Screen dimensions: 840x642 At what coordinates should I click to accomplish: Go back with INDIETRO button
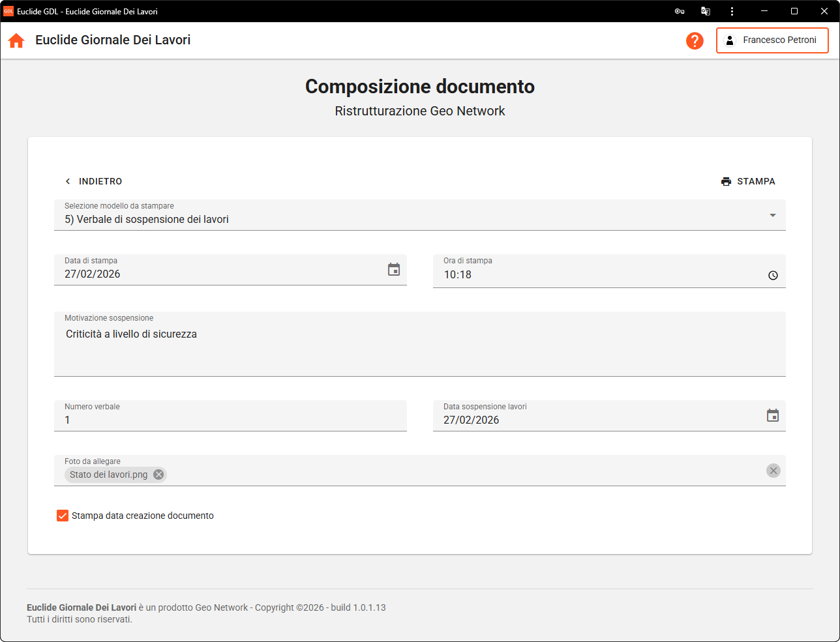click(x=94, y=181)
